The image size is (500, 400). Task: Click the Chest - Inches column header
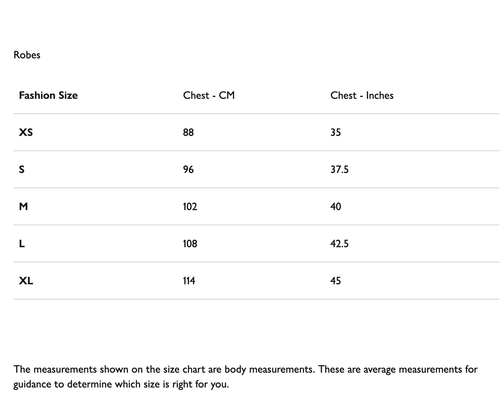tap(362, 95)
